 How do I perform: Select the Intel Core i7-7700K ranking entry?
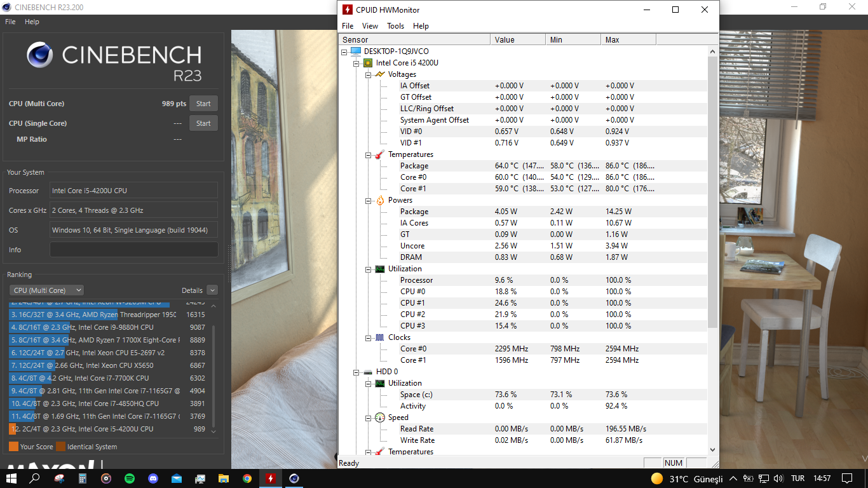[x=108, y=378]
